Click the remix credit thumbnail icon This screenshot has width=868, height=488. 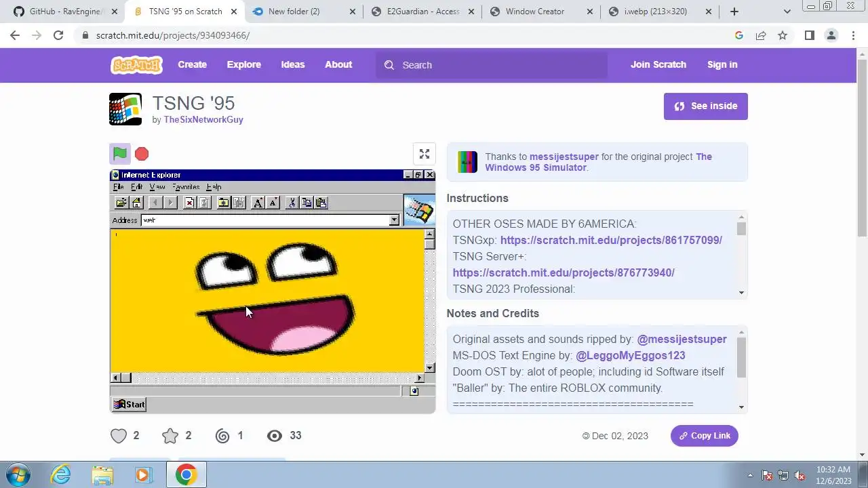click(467, 162)
